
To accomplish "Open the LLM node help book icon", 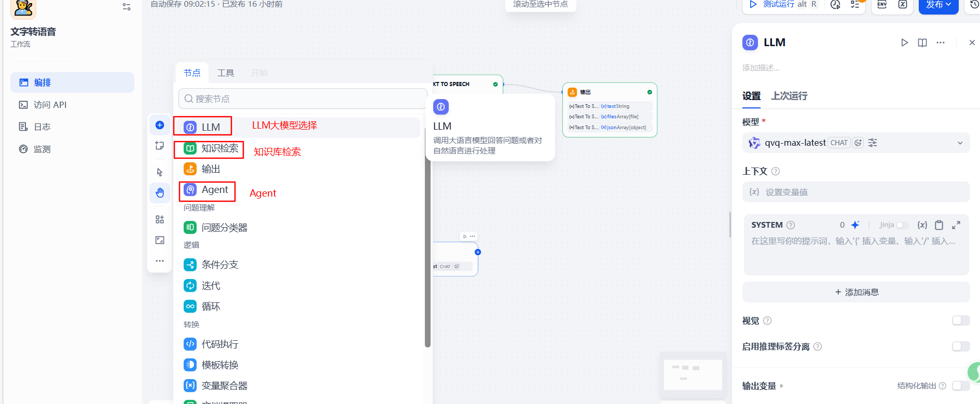I will (x=922, y=43).
